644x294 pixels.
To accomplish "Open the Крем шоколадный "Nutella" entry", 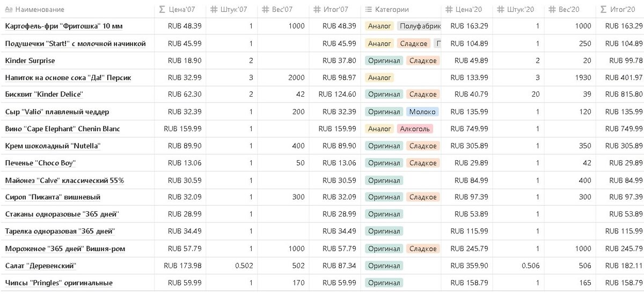I will click(x=53, y=146).
